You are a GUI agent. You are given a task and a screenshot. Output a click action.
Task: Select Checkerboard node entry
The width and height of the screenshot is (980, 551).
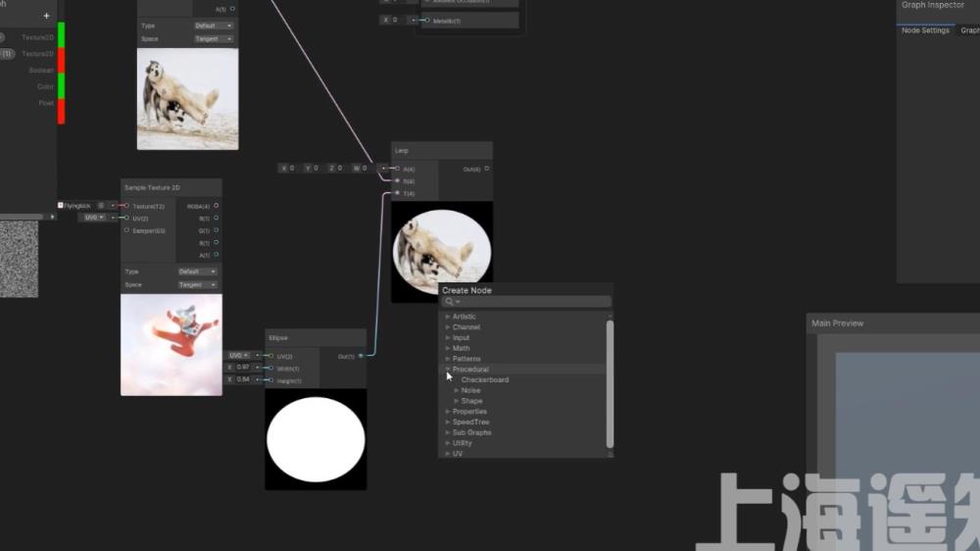point(485,379)
